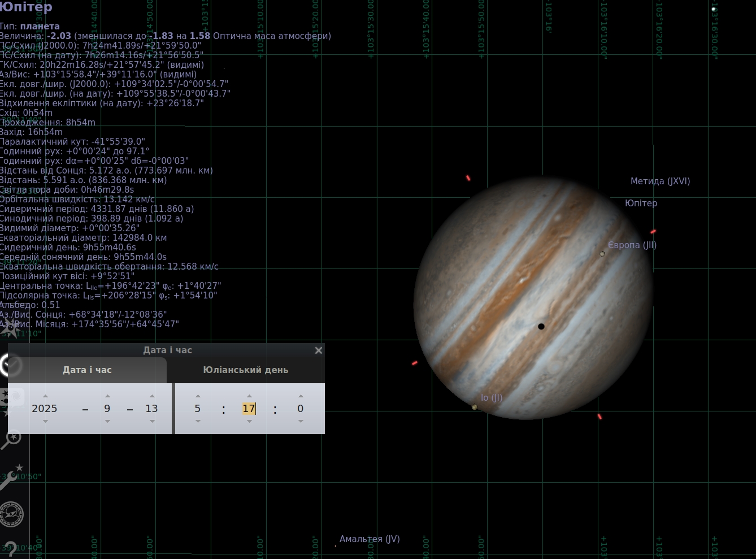Viewport: 756px width, 559px height.
Task: Open the Astronomical calculations window icon
Action: click(x=11, y=514)
